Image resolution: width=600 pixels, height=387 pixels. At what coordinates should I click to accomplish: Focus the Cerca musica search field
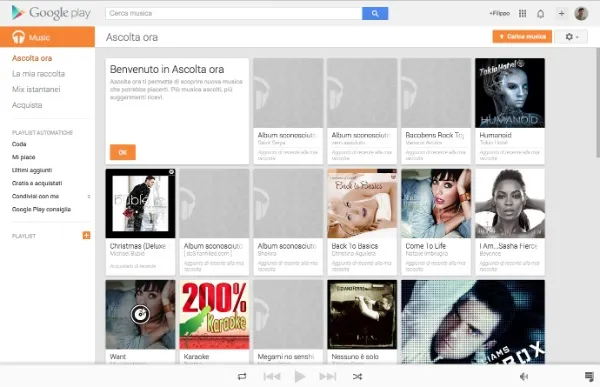234,13
